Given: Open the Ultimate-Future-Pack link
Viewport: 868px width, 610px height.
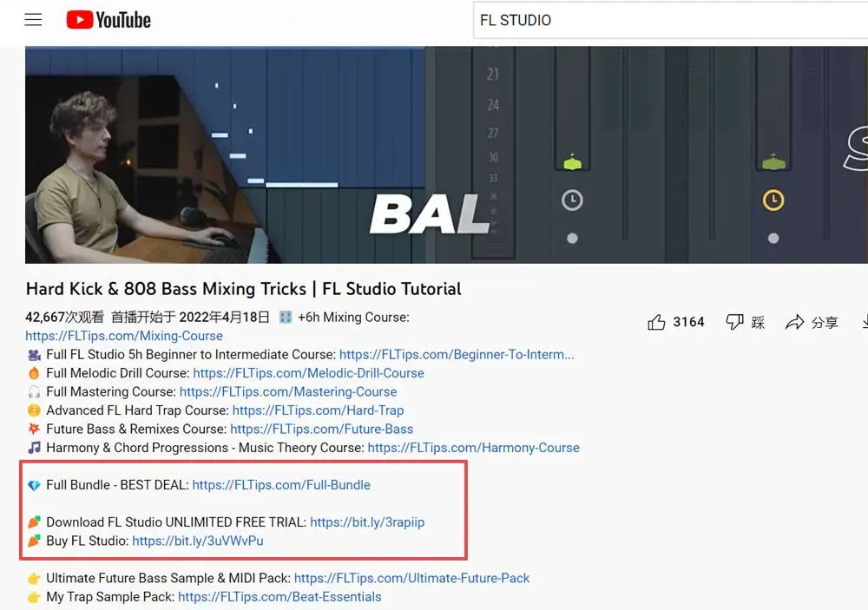Looking at the screenshot, I should click(411, 578).
